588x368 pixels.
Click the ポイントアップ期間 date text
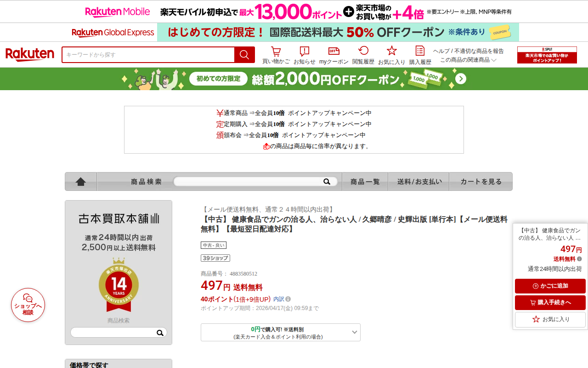pyautogui.click(x=260, y=308)
